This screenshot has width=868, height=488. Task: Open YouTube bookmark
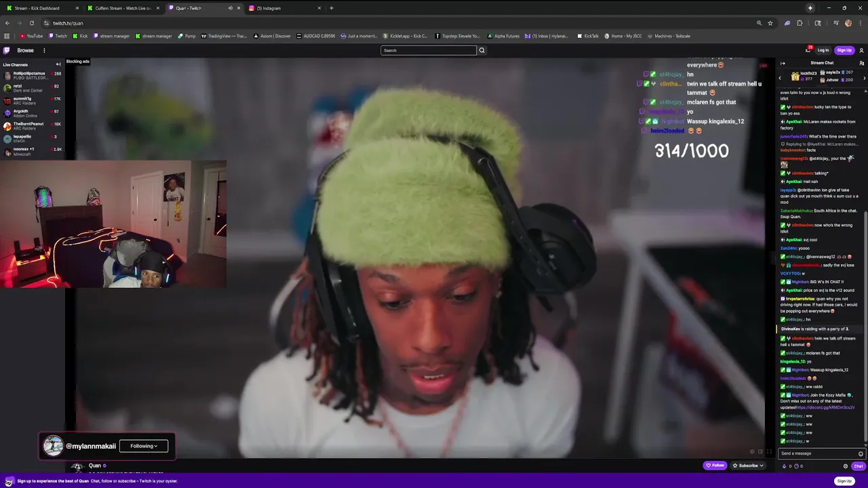pyautogui.click(x=31, y=36)
